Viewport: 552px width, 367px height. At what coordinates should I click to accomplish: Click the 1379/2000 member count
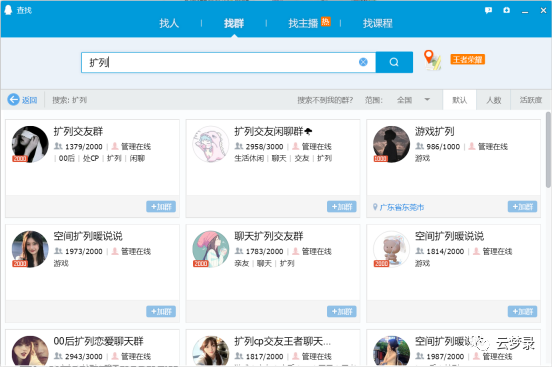pyautogui.click(x=84, y=147)
